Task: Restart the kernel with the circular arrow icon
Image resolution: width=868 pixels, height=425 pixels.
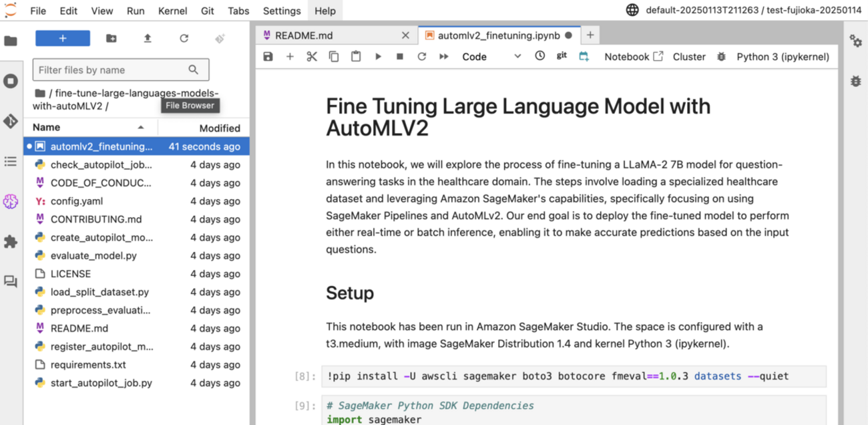Action: (422, 57)
